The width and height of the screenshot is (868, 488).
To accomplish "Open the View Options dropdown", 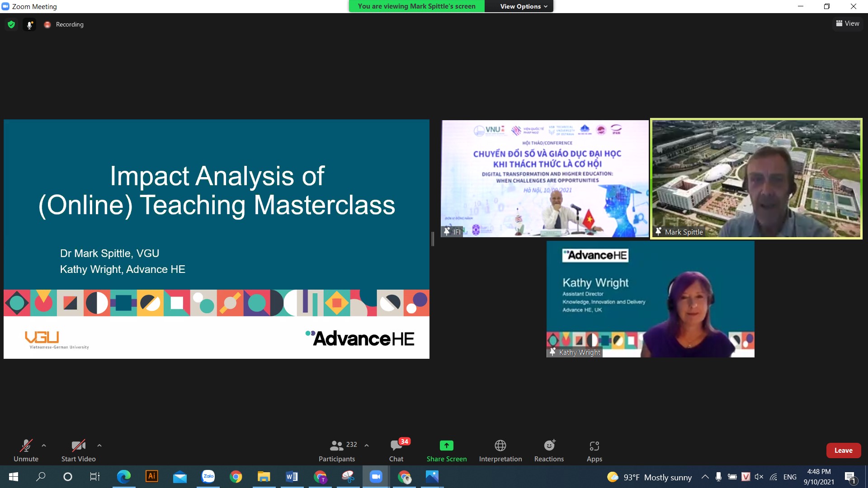I will pyautogui.click(x=524, y=6).
